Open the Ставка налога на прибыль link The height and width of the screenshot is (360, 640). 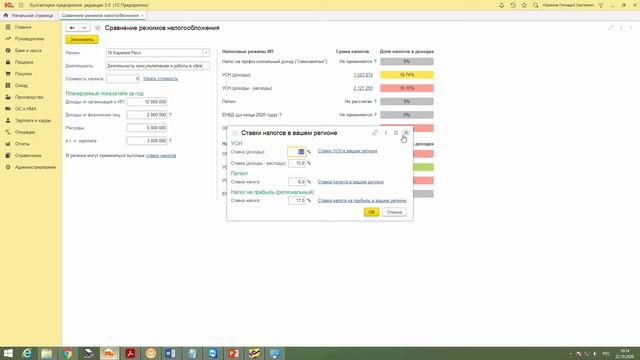[362, 201]
